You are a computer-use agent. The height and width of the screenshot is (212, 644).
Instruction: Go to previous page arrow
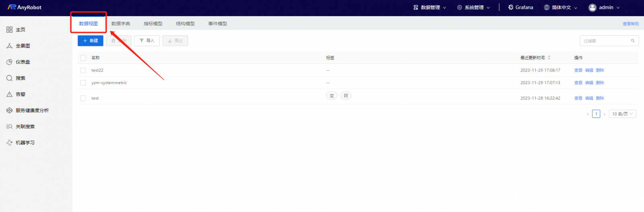click(588, 114)
